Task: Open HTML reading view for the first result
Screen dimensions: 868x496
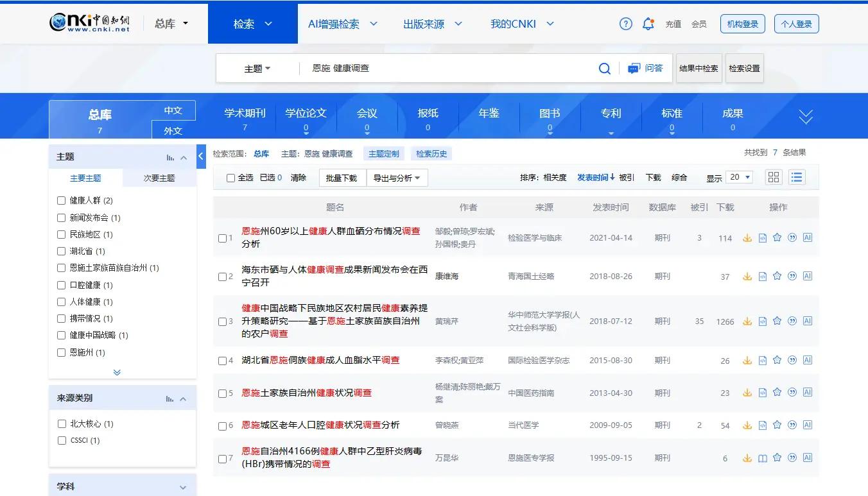Action: click(x=762, y=237)
